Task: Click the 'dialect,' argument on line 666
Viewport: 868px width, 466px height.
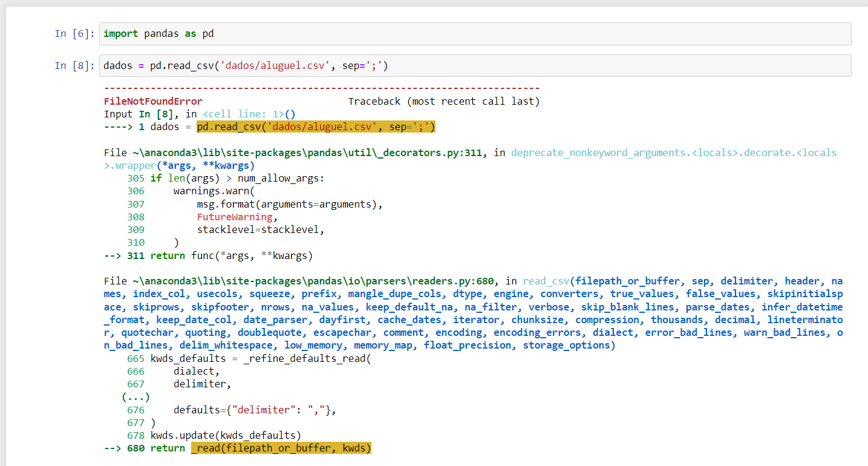Action: pyautogui.click(x=197, y=371)
